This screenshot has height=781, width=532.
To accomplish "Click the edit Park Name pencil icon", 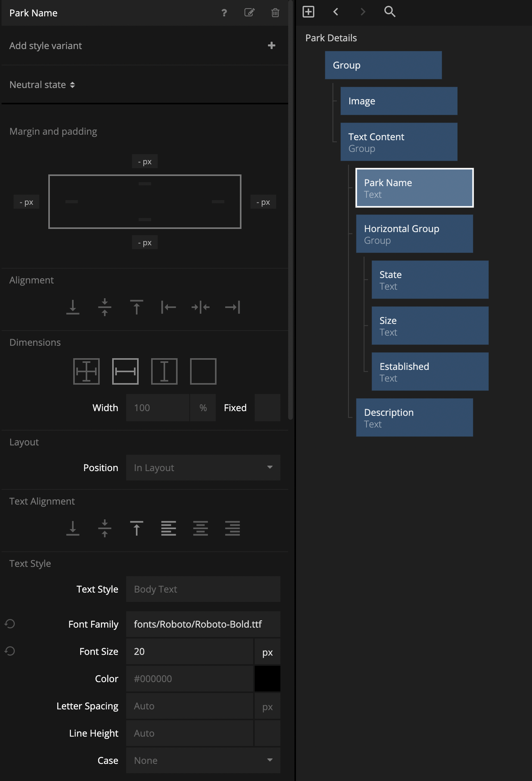I will (249, 13).
